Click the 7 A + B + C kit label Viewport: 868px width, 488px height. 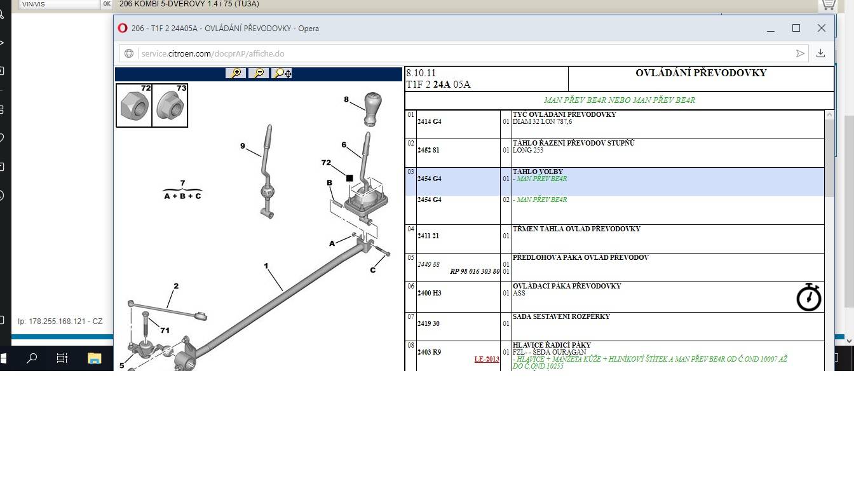182,189
